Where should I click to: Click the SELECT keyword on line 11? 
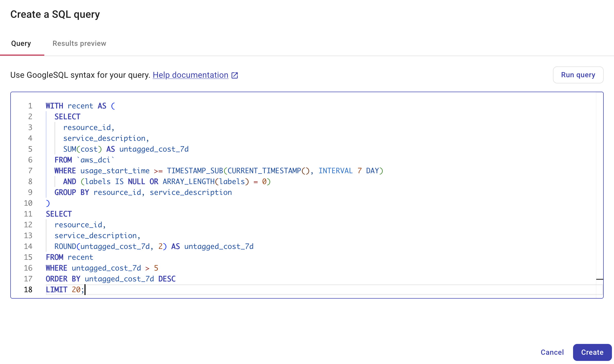[59, 214]
